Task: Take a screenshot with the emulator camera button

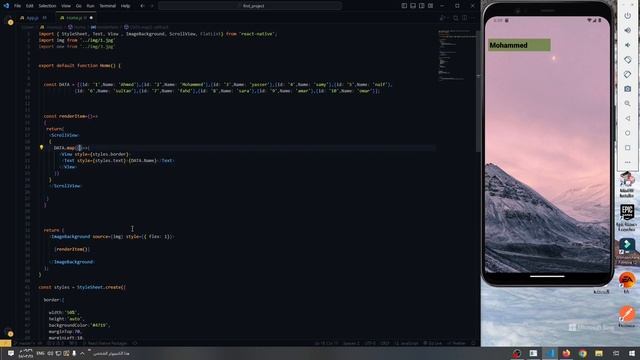Action: pyautogui.click(x=627, y=89)
